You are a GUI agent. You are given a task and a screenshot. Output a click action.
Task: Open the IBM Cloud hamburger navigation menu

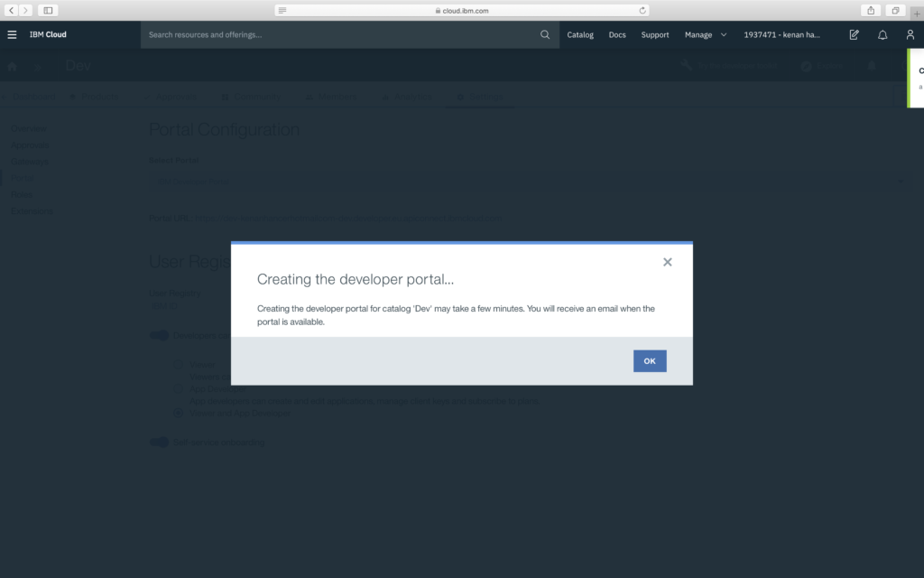(12, 34)
